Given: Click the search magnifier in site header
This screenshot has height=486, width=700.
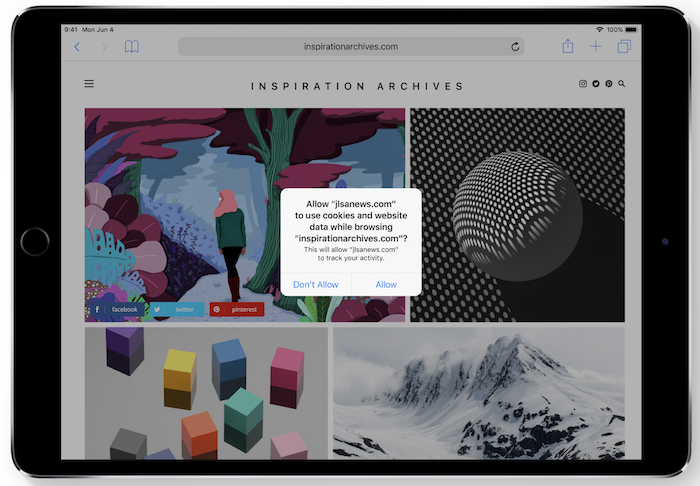Looking at the screenshot, I should (x=621, y=85).
